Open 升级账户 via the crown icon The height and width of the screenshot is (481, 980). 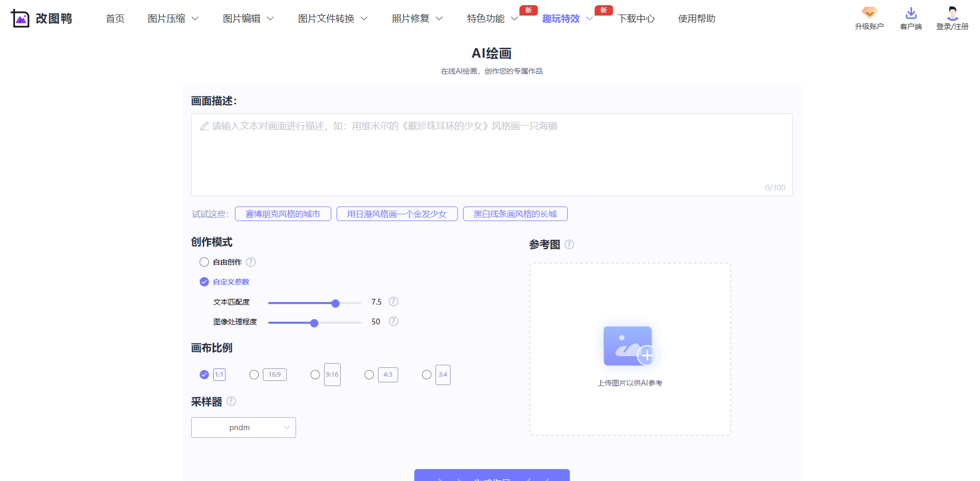[x=869, y=13]
